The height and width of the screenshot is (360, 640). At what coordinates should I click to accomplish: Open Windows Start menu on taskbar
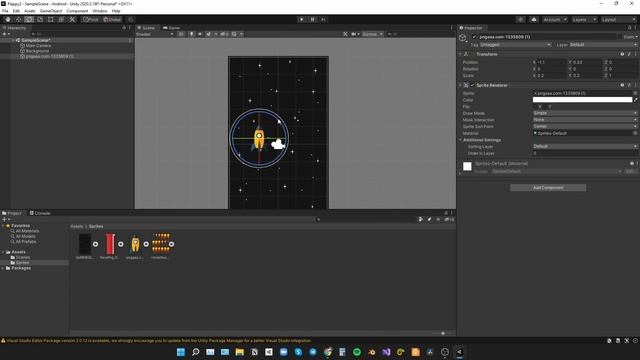click(x=181, y=352)
